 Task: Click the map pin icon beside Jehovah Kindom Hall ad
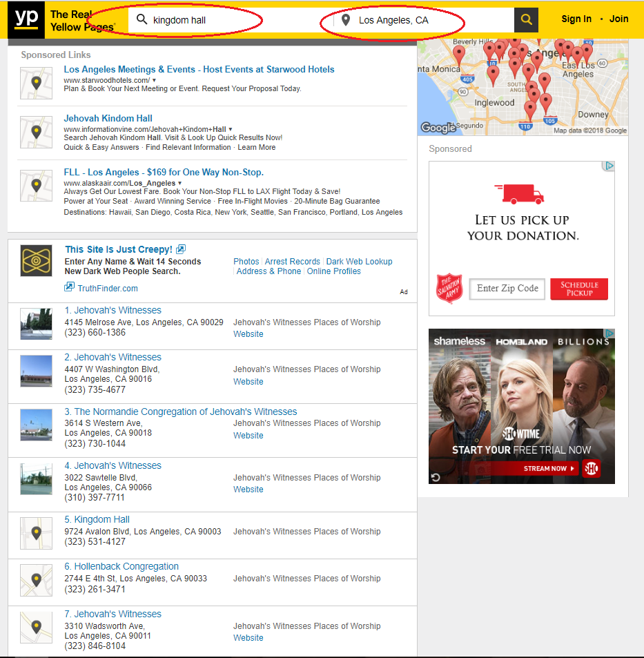37,132
